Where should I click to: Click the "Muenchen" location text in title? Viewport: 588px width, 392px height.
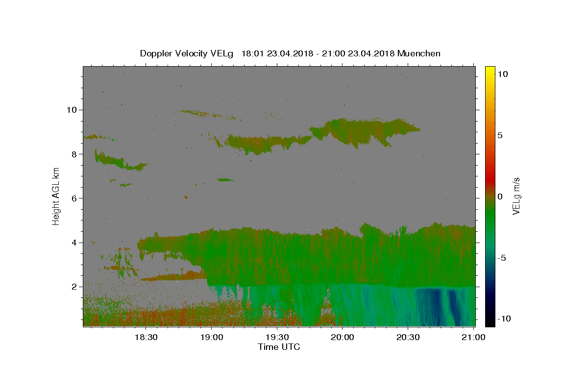point(419,53)
